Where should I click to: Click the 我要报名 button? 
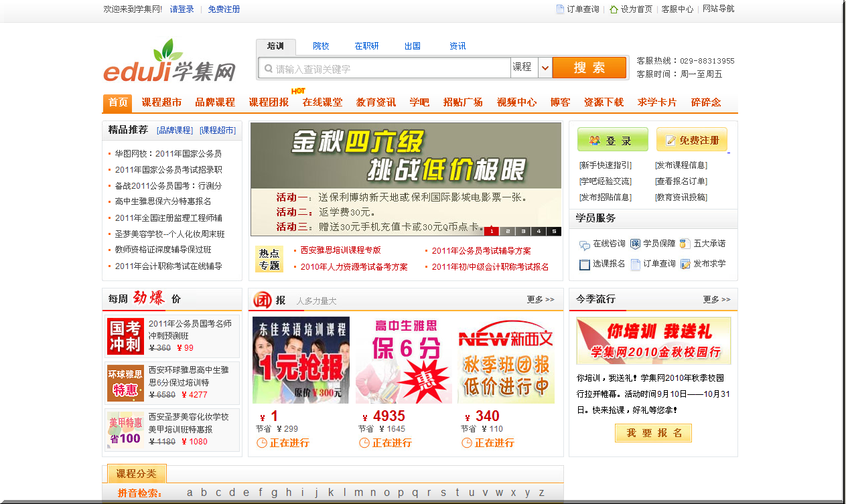coord(653,433)
